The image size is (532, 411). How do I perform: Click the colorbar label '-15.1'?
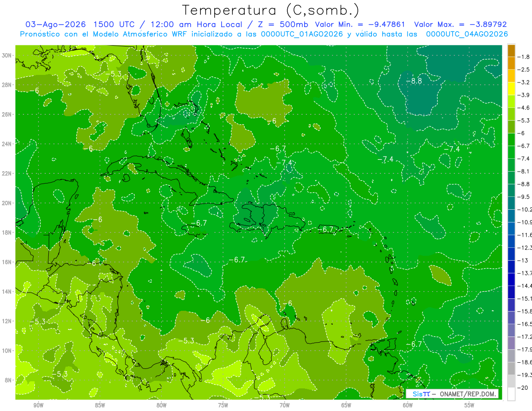pos(524,298)
